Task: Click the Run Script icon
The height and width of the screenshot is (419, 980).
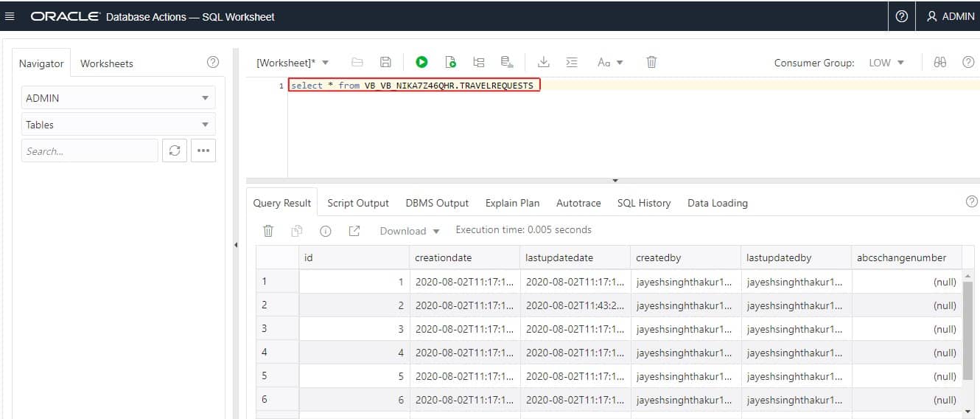Action: pyautogui.click(x=450, y=63)
